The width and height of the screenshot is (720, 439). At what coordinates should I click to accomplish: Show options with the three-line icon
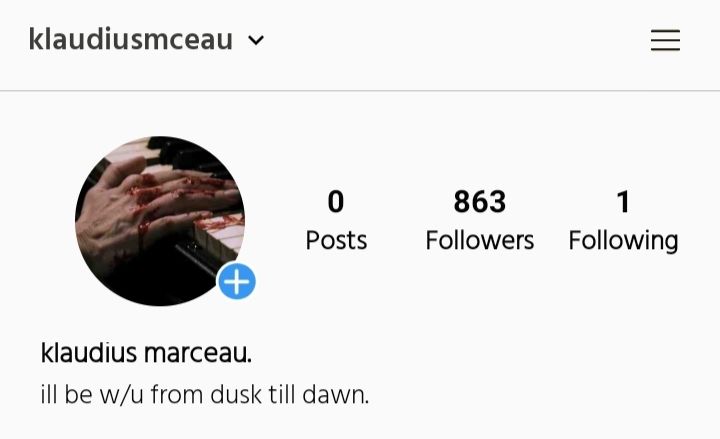[x=665, y=40]
